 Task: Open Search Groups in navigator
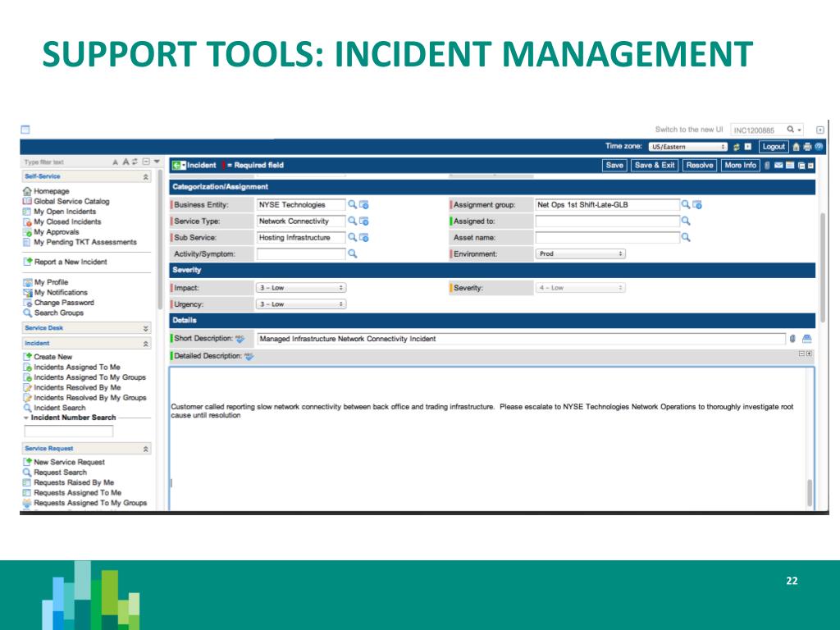pyautogui.click(x=59, y=313)
